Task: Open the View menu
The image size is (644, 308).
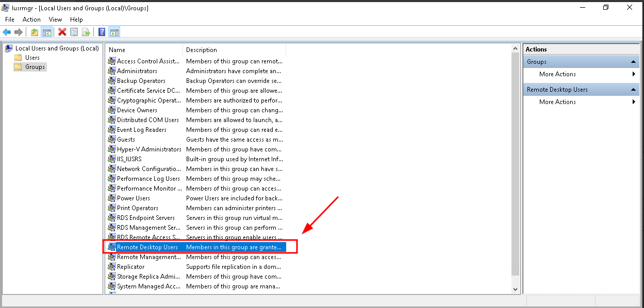Action: (55, 20)
